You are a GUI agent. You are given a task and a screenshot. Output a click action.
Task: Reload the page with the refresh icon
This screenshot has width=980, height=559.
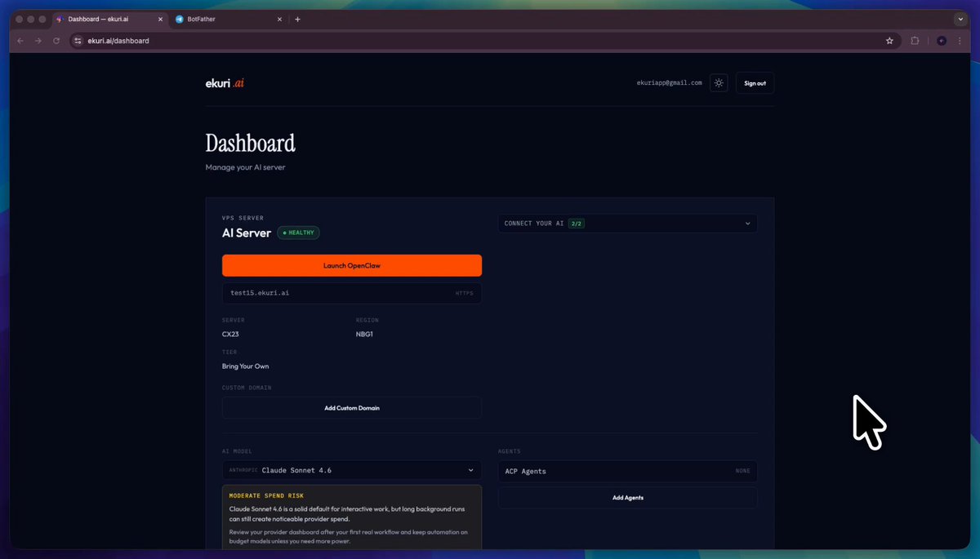56,40
